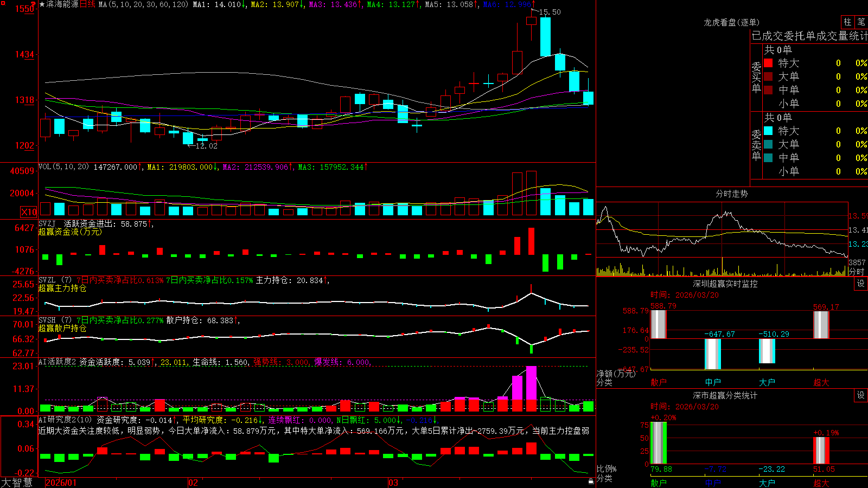Click the 散户 bar valued 588.79

659,324
